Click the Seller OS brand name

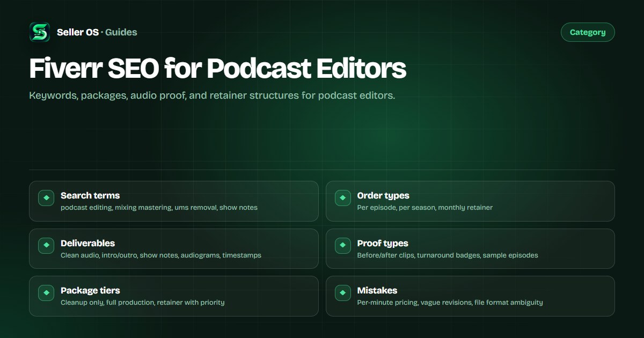tap(78, 32)
